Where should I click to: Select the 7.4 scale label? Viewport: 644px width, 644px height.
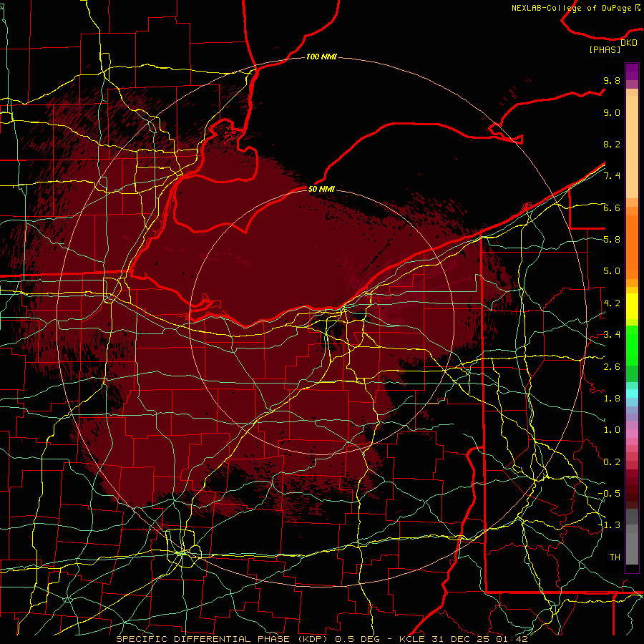[612, 176]
